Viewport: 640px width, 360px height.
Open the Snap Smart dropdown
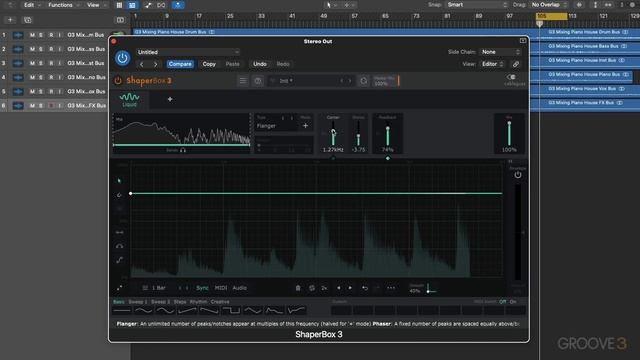click(477, 5)
